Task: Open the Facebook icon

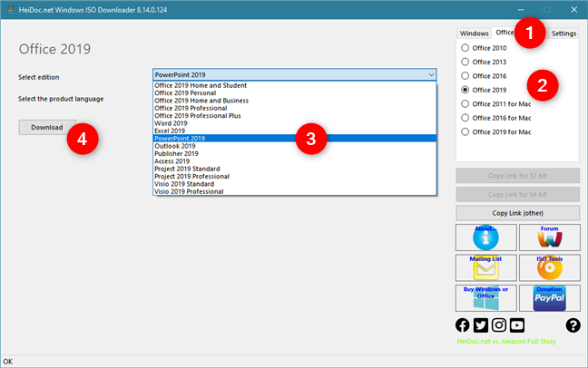Action: [x=463, y=325]
